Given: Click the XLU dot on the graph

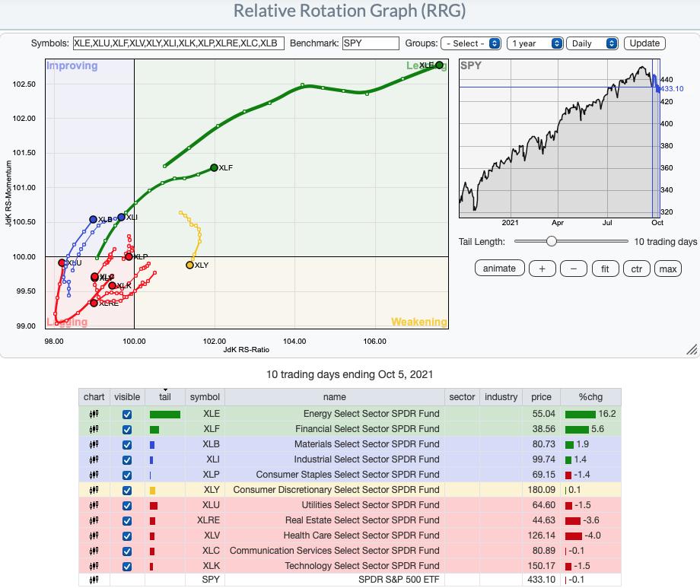Looking at the screenshot, I should point(62,262).
